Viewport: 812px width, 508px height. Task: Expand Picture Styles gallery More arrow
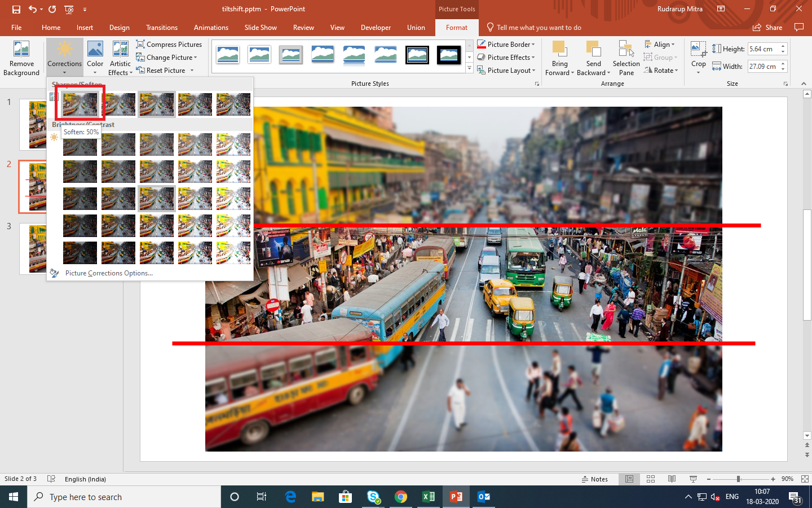(x=469, y=69)
